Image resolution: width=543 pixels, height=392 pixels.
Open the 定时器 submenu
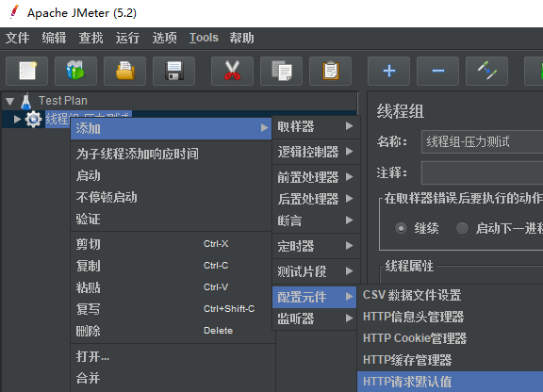pos(316,246)
